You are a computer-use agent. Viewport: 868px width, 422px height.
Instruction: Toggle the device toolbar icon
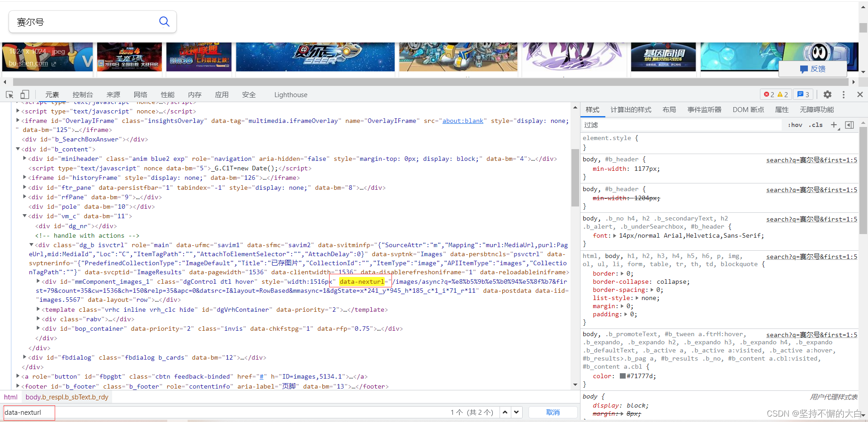coord(24,94)
